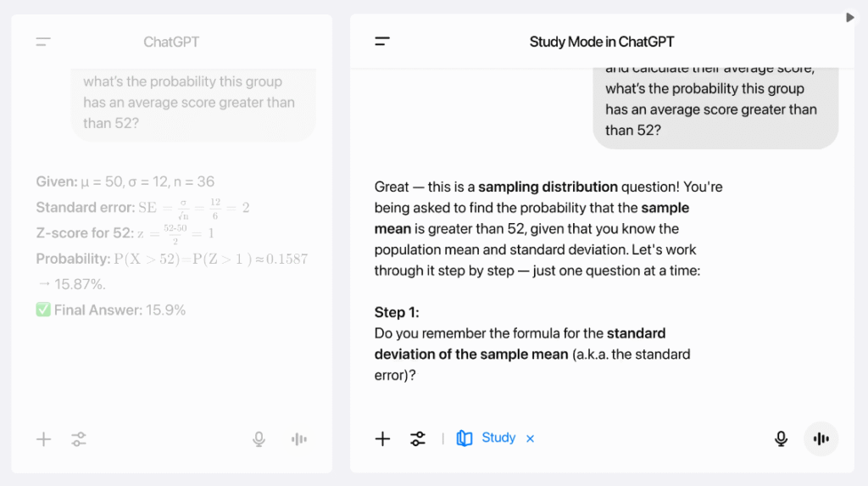Open the tools sliders icon in the left panel
Screen dimensions: 868x486
[x=79, y=439]
